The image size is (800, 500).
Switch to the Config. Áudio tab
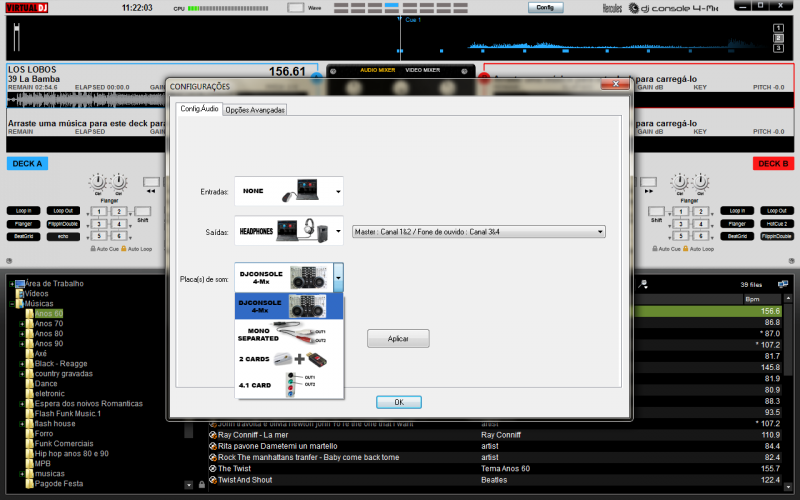pyautogui.click(x=199, y=109)
